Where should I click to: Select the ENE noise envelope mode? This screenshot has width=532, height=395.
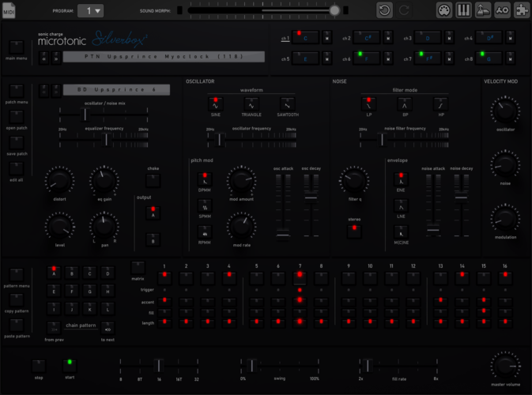401,180
